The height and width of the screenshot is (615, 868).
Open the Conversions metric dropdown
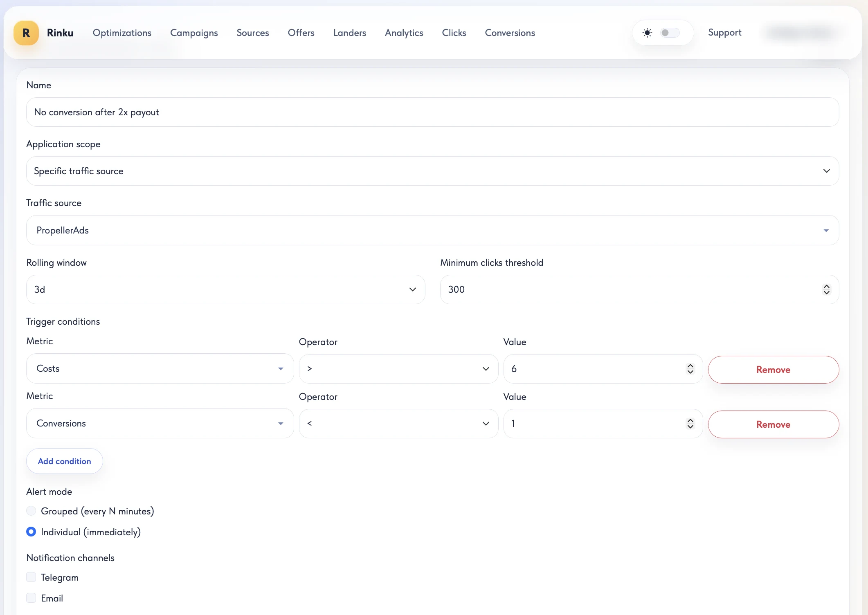click(x=160, y=423)
